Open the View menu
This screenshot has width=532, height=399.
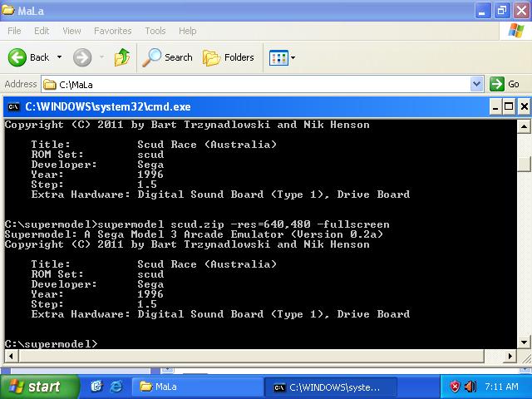71,31
